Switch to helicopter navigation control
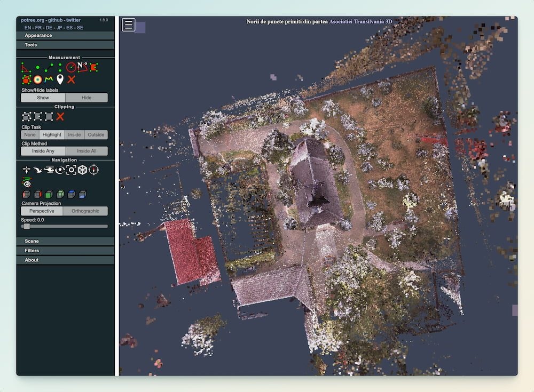The image size is (534, 392). [49, 170]
